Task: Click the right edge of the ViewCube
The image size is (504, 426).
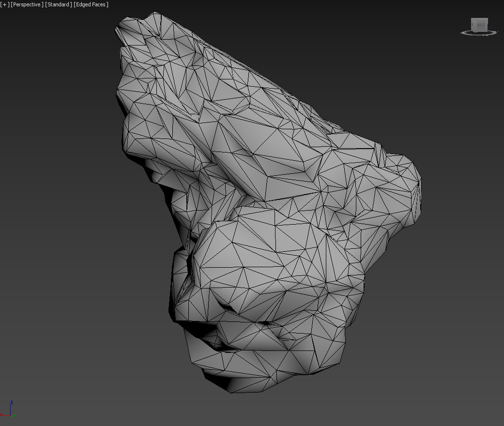Action: tap(488, 24)
